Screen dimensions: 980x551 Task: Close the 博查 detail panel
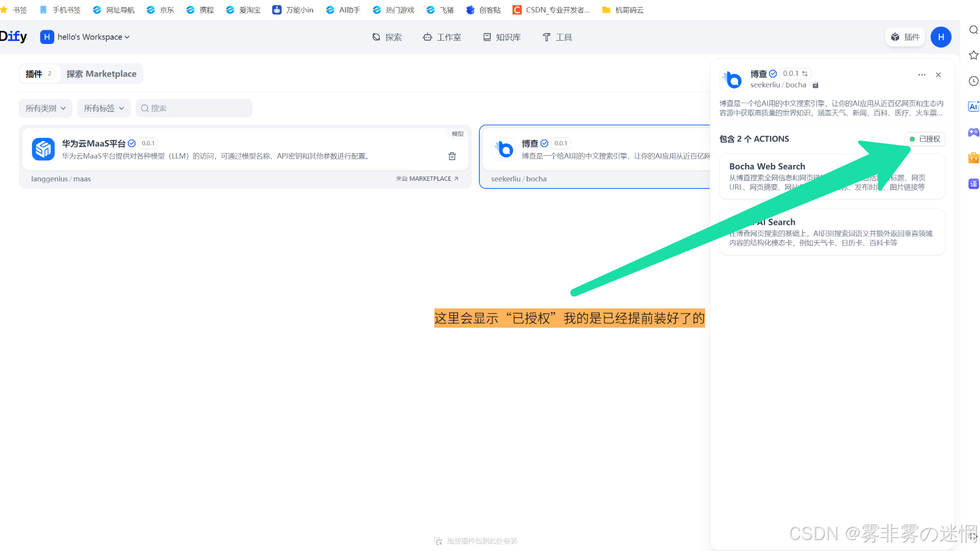click(938, 75)
